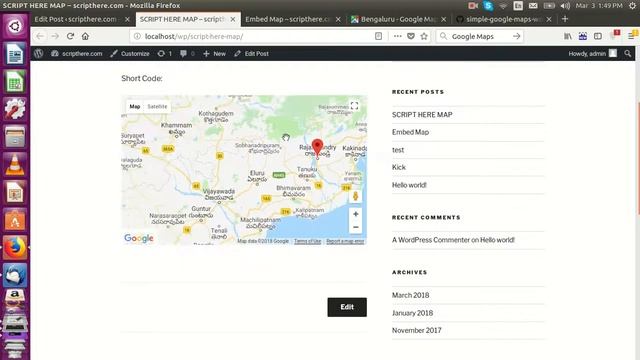Open Firefox library icon
Viewport: 640px width, 360px height.
point(568,36)
